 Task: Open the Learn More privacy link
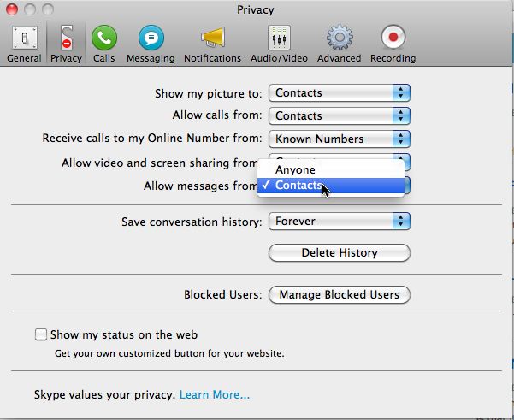215,395
